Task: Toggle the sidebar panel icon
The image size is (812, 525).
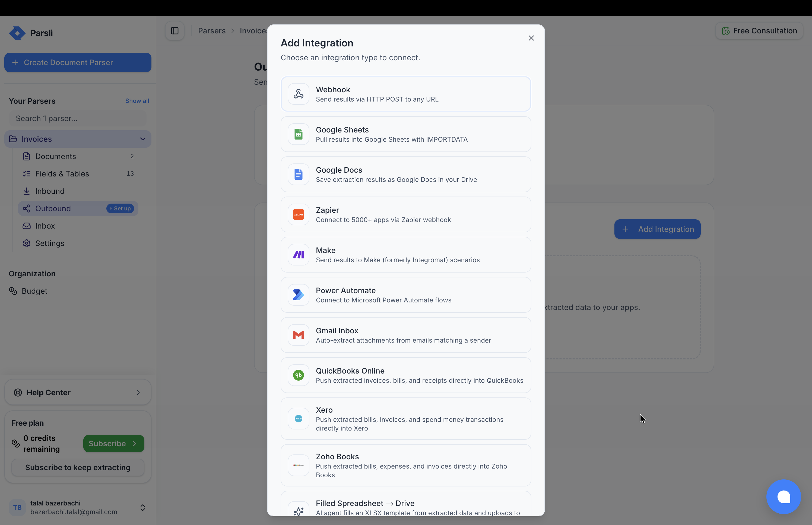Action: (x=175, y=31)
